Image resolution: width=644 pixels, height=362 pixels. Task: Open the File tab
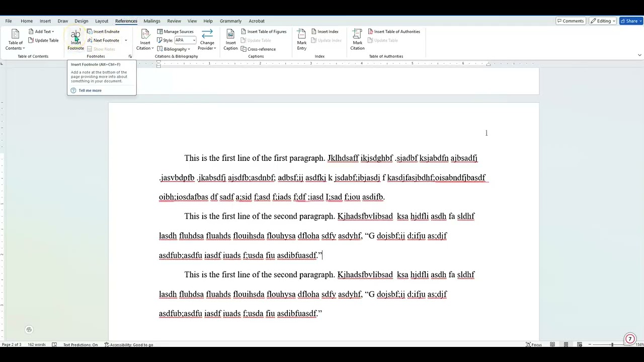pyautogui.click(x=9, y=21)
